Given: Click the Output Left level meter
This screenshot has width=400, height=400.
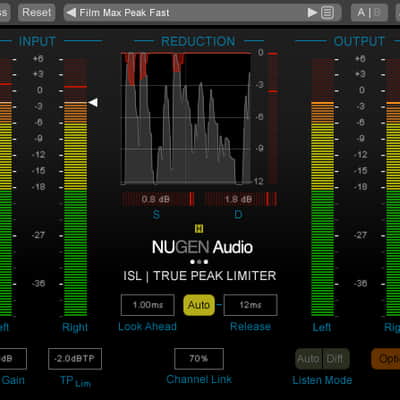Looking at the screenshot, I should (322, 187).
